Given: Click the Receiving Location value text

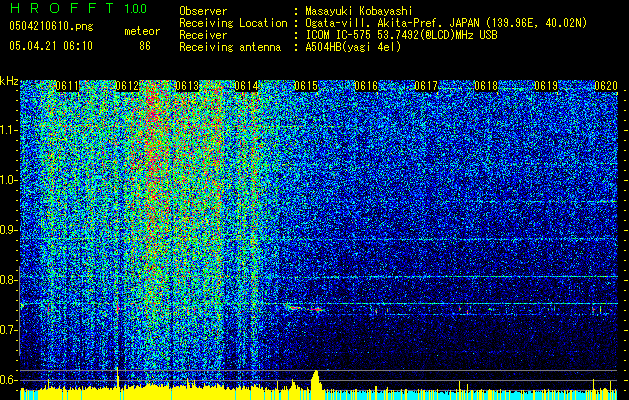Looking at the screenshot, I should (446, 23).
